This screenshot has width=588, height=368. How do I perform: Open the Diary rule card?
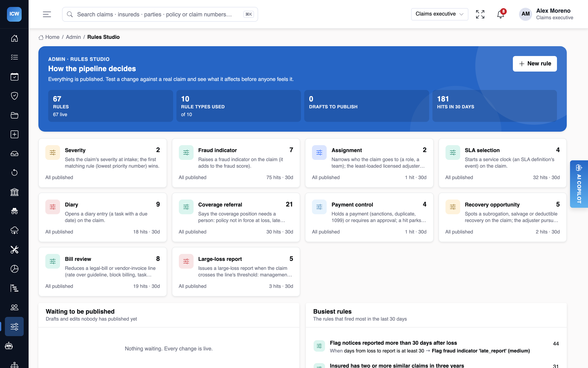pyautogui.click(x=102, y=217)
